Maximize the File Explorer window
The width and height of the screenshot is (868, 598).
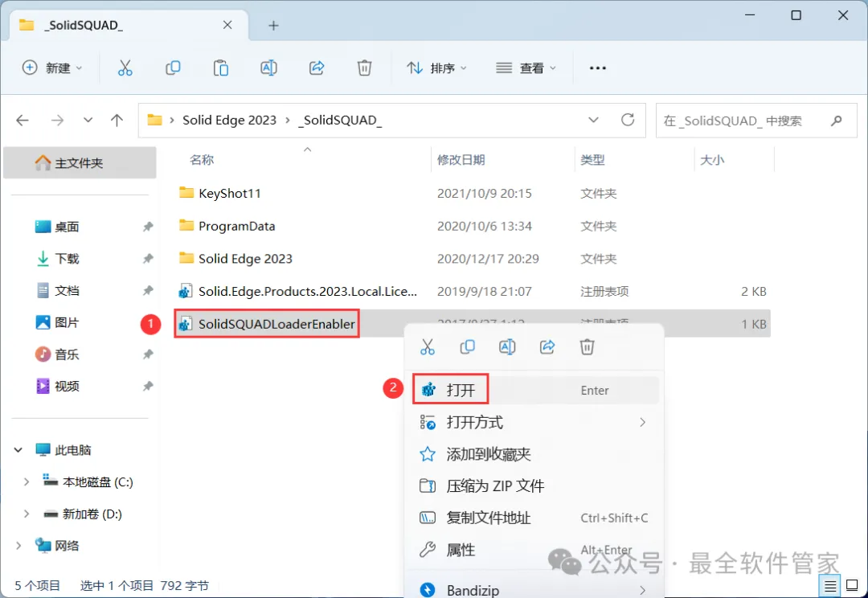pyautogui.click(x=796, y=15)
